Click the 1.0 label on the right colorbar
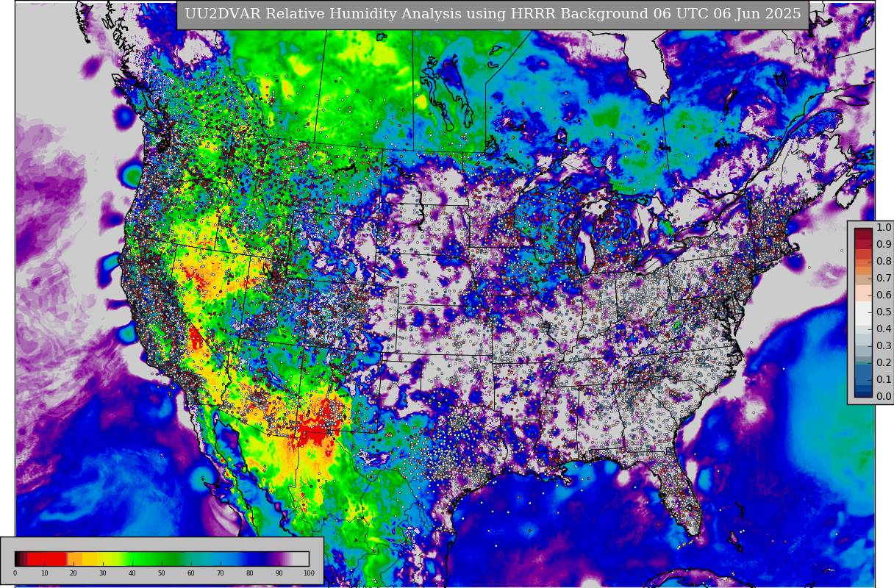The image size is (894, 588). [x=884, y=228]
